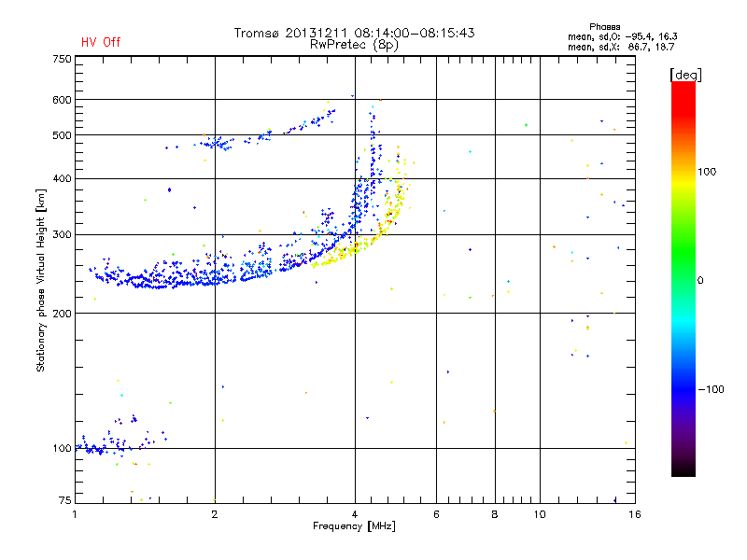Click the x-axis tick label '8'
Screen dimensions: 747x560
(495, 514)
